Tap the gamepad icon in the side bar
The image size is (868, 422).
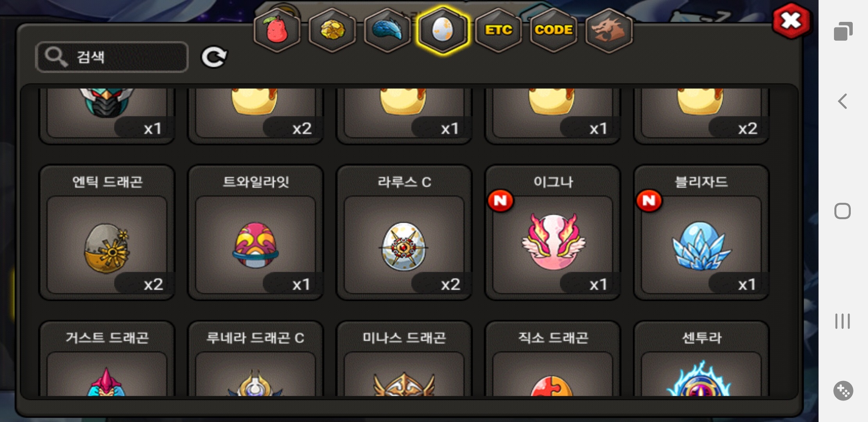843,391
